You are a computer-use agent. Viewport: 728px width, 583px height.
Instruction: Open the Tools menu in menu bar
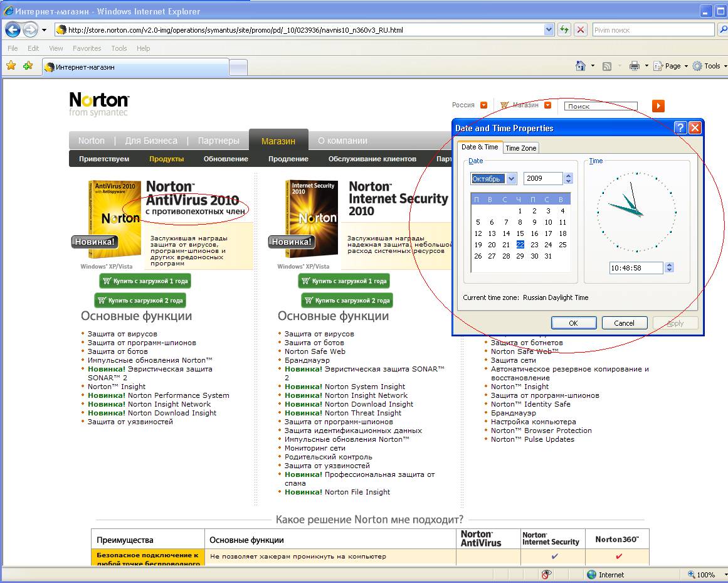(x=119, y=48)
